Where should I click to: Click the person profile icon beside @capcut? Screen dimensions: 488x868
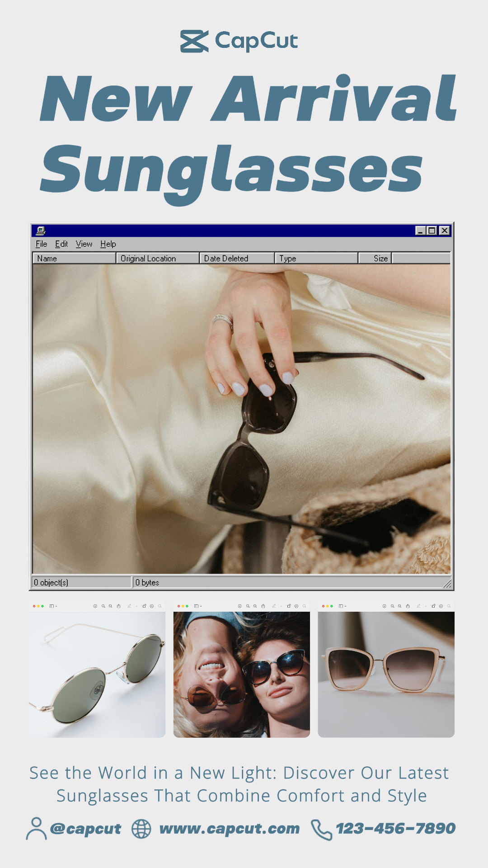click(36, 829)
